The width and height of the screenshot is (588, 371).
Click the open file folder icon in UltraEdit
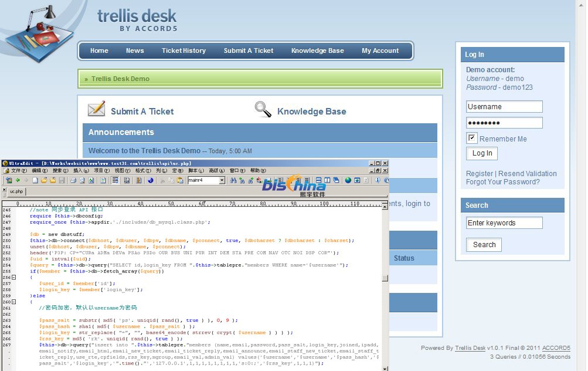click(44, 180)
